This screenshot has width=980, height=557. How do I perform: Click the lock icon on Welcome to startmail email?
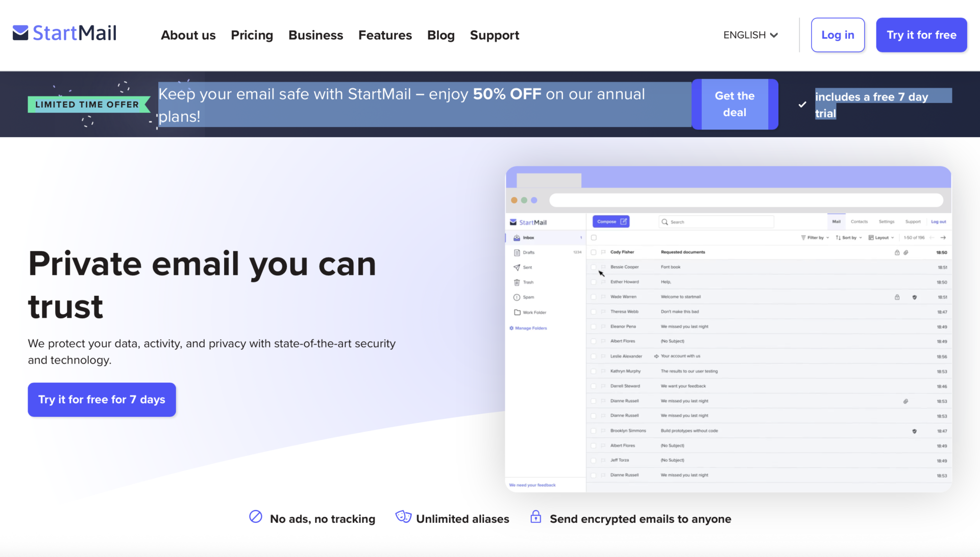point(897,297)
